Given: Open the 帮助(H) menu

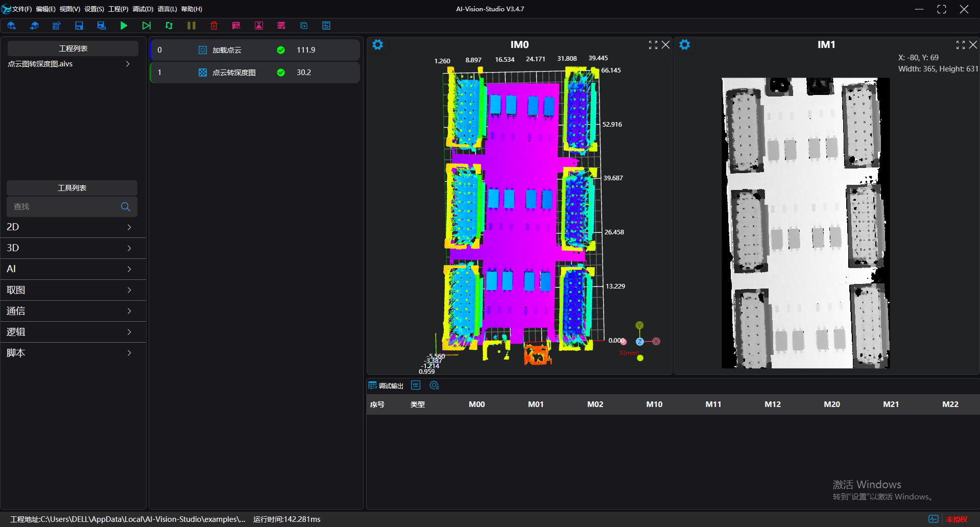Looking at the screenshot, I should click(192, 9).
